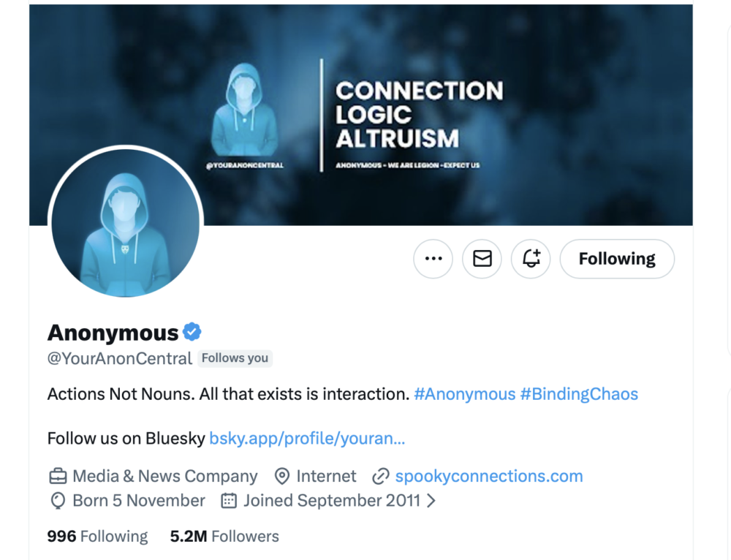731x560 pixels.
Task: Expand join date details with the chevron
Action: tap(431, 501)
